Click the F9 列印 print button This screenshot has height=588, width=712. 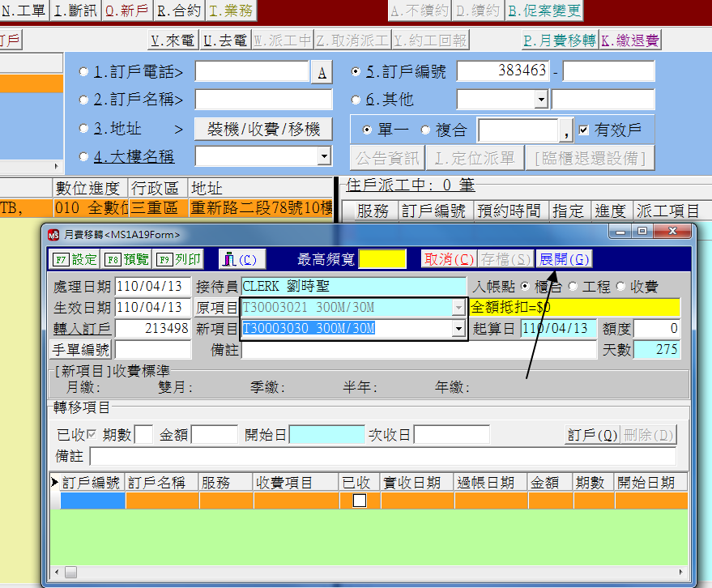(x=178, y=259)
